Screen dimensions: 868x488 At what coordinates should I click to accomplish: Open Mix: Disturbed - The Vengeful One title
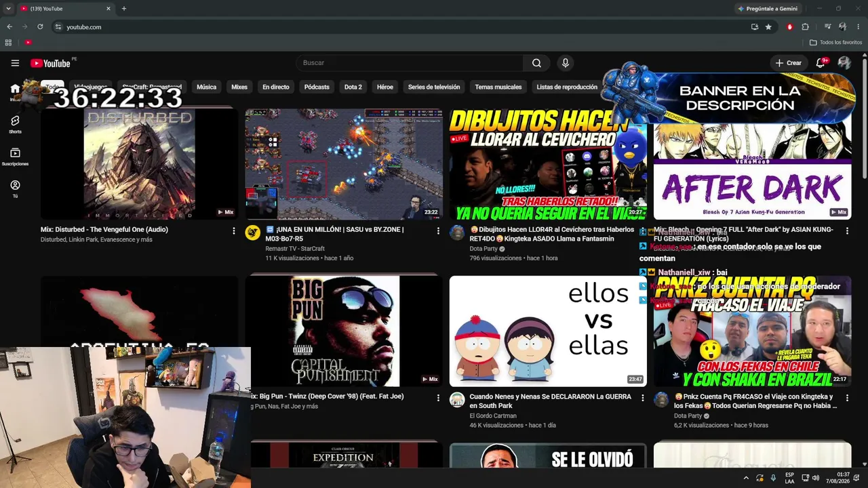(104, 230)
